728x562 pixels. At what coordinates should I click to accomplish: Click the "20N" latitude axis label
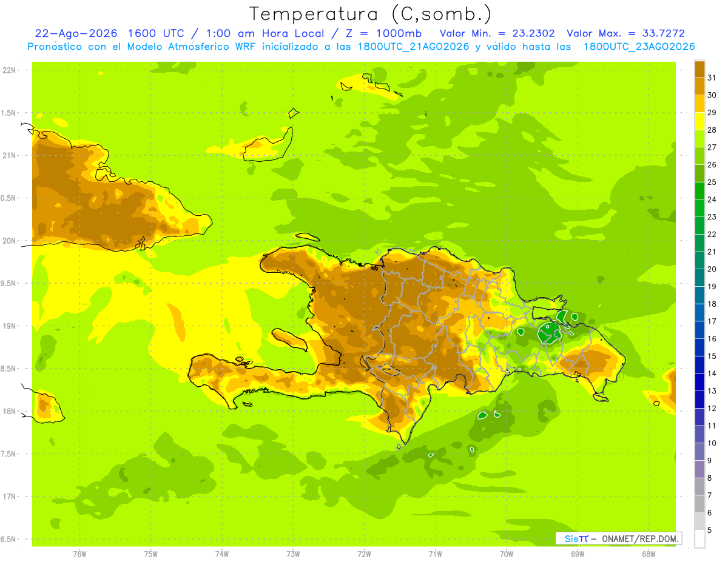click(10, 241)
